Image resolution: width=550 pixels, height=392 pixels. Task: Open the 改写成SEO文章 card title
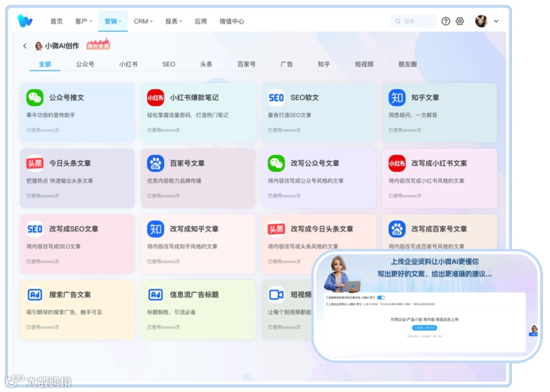point(74,229)
